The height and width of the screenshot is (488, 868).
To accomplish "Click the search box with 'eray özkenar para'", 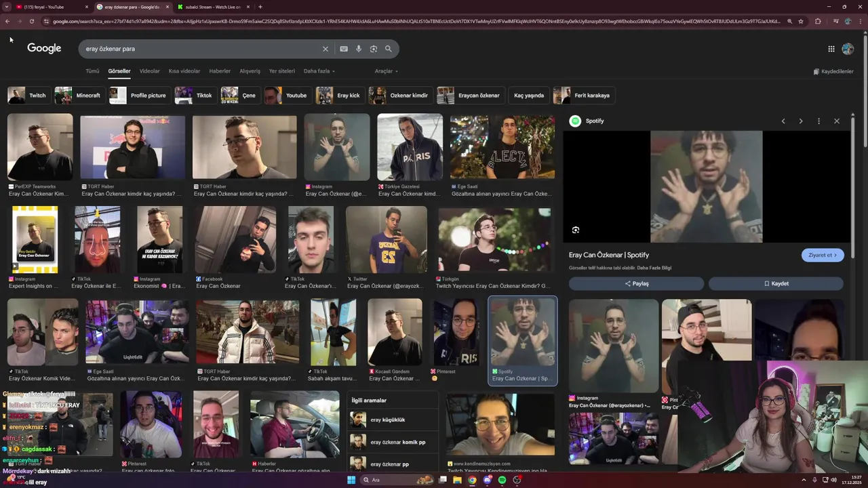I will (200, 49).
